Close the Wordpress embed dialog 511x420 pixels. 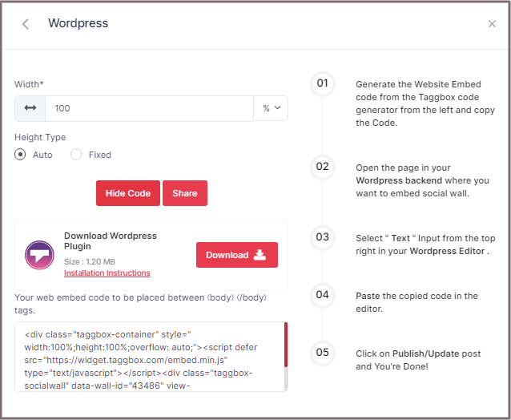pos(492,24)
